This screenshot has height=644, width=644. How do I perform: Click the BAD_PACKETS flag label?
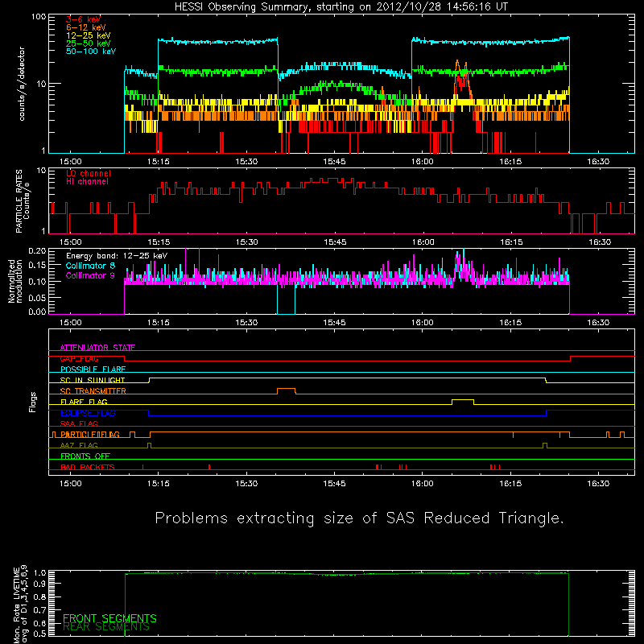tap(88, 467)
